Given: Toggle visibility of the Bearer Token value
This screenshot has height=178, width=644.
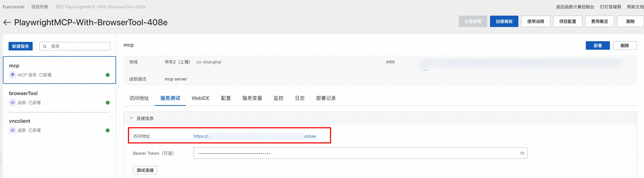Looking at the screenshot, I should click(x=522, y=153).
